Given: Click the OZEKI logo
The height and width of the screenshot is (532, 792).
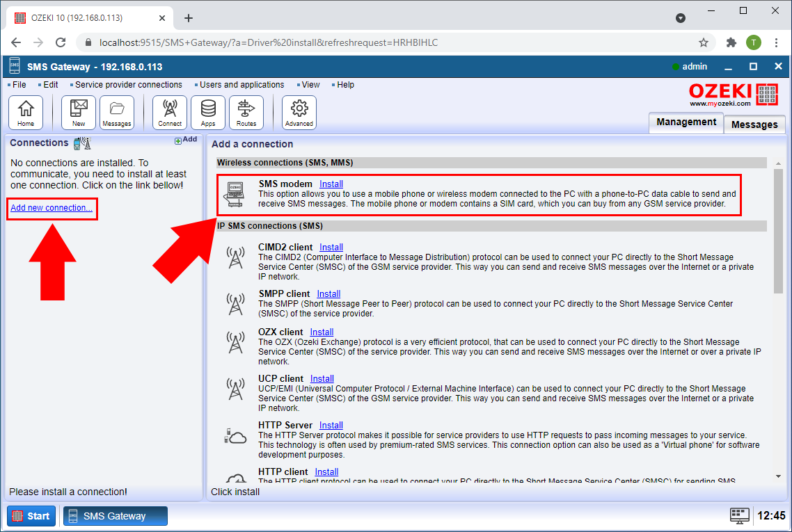Looking at the screenshot, I should click(734, 94).
